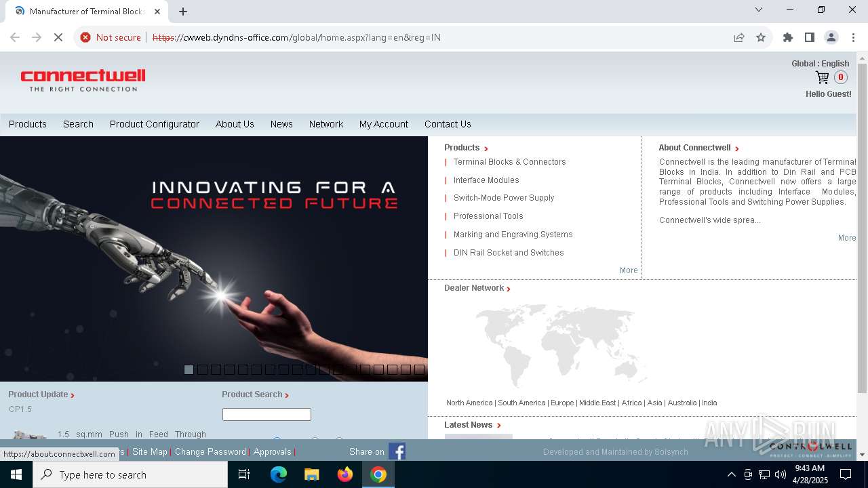Click More under Products list
868x488 pixels.
point(629,270)
